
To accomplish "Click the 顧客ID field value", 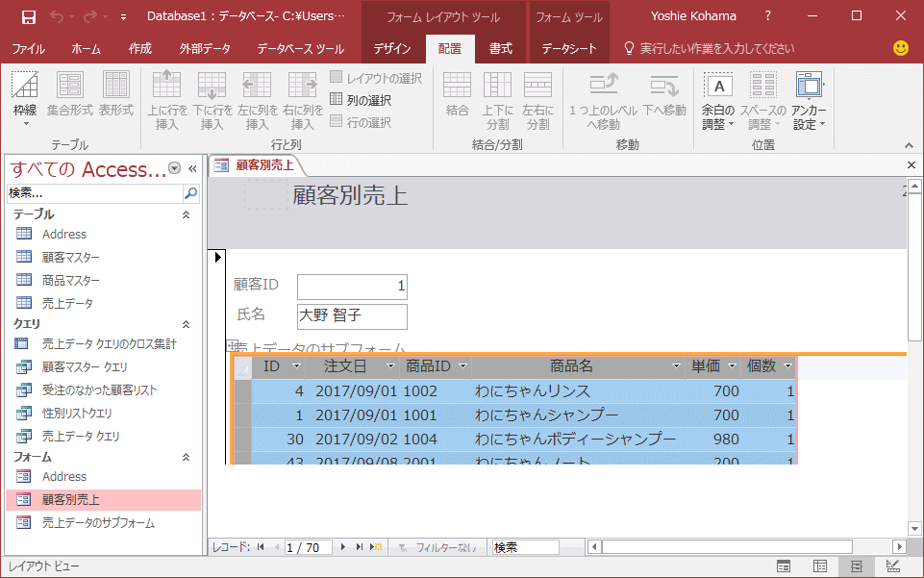I will (x=352, y=287).
